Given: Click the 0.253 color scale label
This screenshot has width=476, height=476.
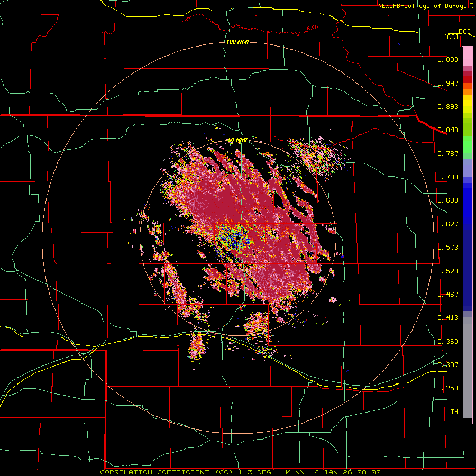Looking at the screenshot, I should click(448, 388).
